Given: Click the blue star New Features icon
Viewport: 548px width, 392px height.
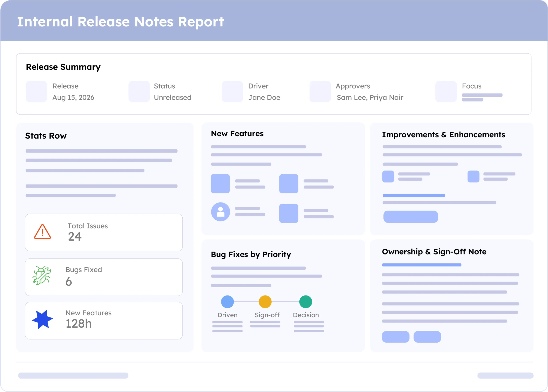Looking at the screenshot, I should click(42, 319).
